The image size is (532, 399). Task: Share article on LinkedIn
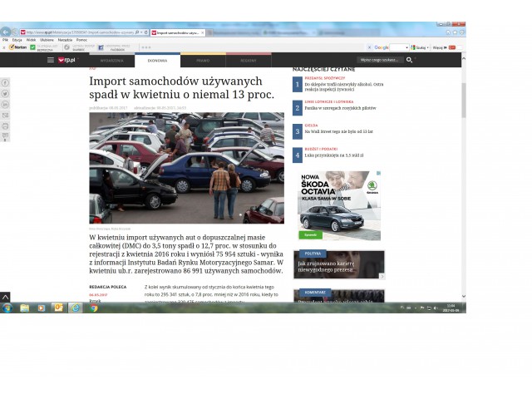pos(5,105)
